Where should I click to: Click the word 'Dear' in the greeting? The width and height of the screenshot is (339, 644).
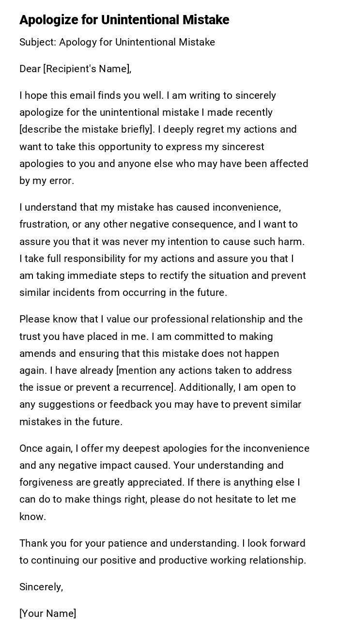click(30, 69)
